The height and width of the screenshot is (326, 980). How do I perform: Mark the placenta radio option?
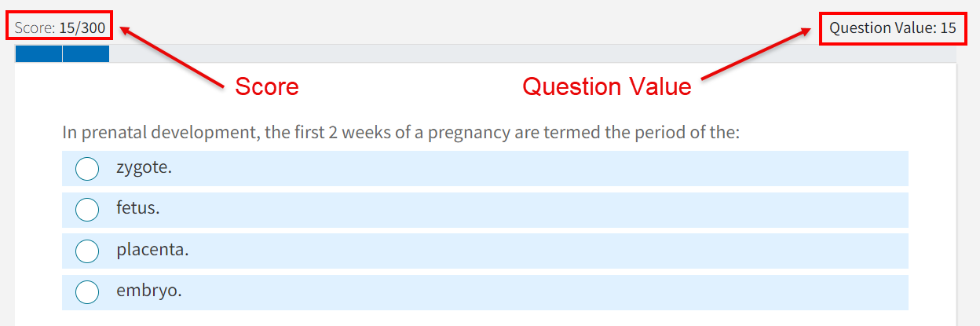[x=86, y=251]
